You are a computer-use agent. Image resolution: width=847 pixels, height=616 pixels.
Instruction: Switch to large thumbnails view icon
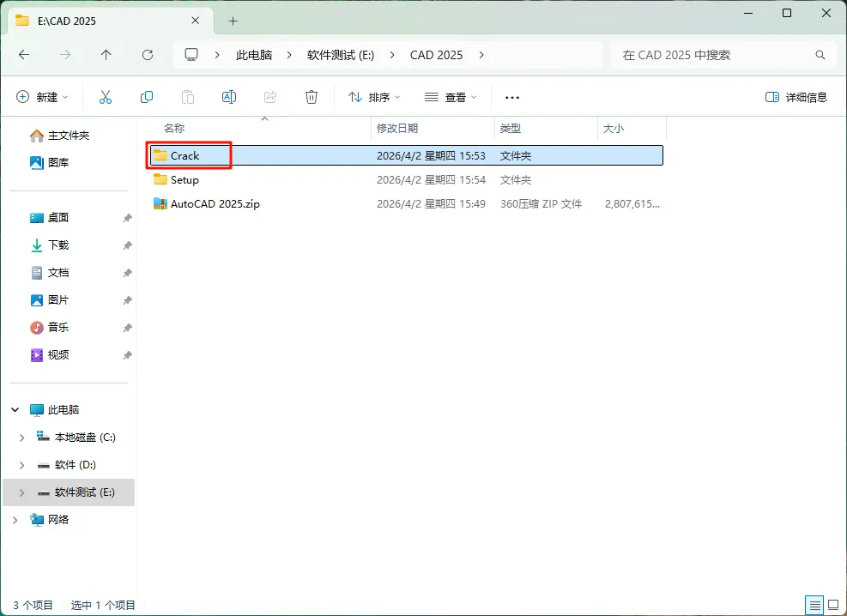(833, 605)
